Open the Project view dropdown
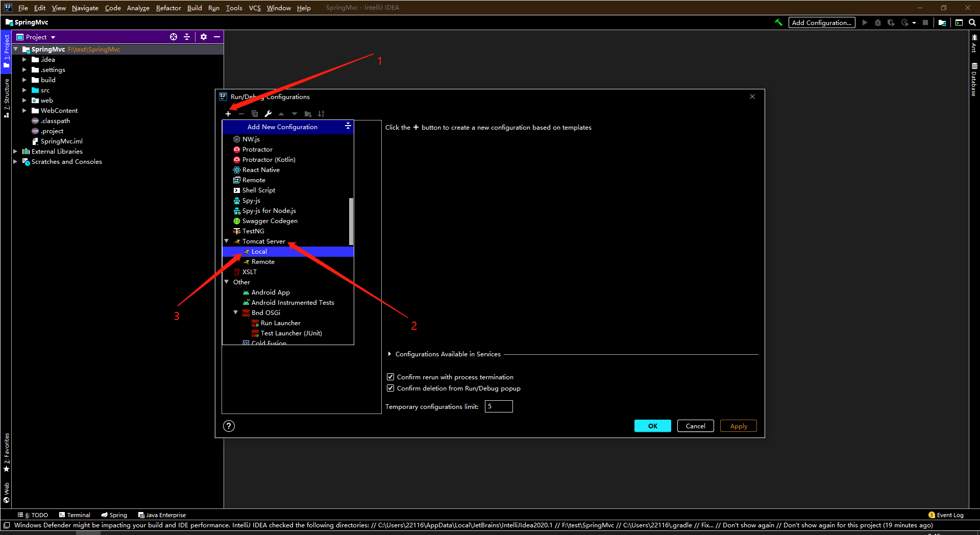Screen dimensions: 980x535 (x=52, y=37)
